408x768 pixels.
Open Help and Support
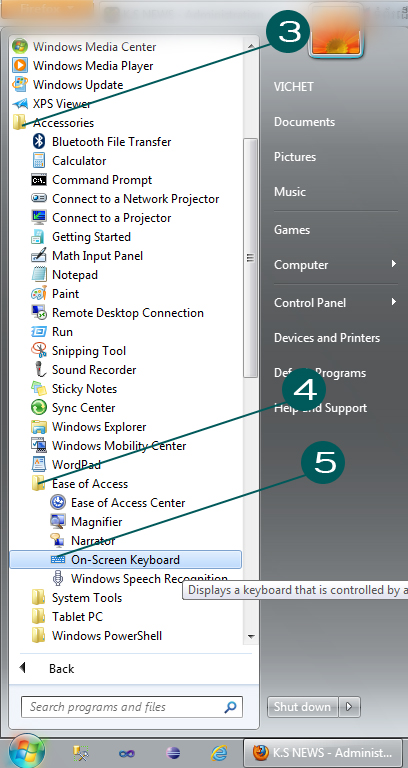pos(320,408)
